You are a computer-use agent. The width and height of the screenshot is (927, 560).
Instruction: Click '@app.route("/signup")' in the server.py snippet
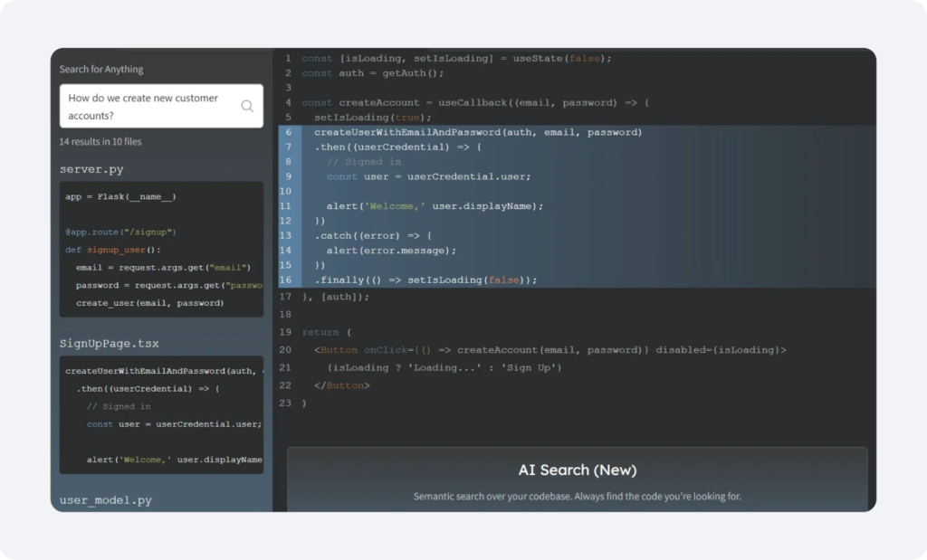120,233
